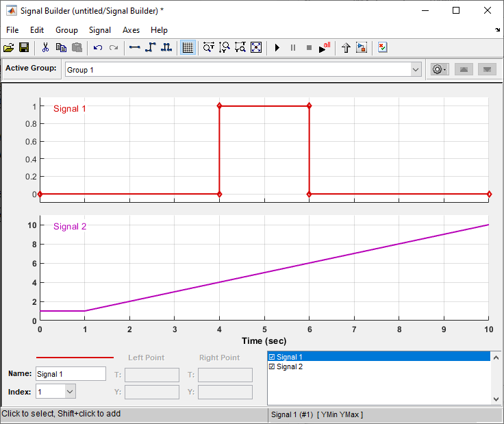Screen dimensions: 504x424
Task: Click status text Signal 1 (#1) [YMin YMax]
Action: coord(317,414)
